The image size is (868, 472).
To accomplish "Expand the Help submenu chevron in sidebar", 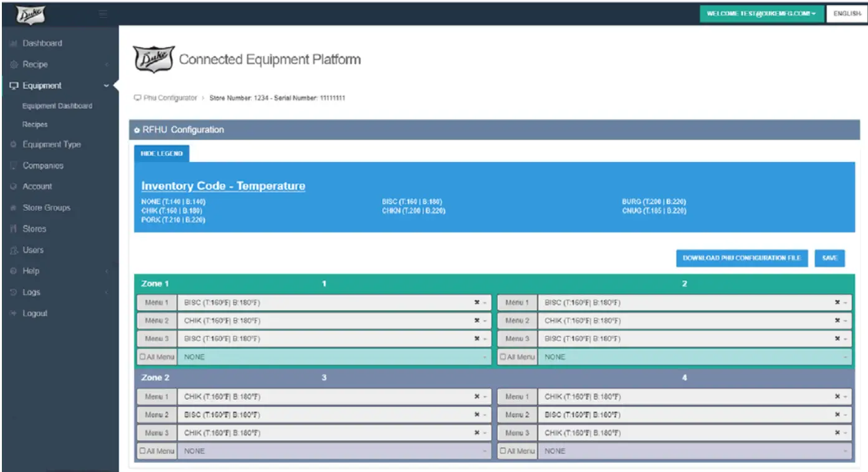I will pos(107,271).
